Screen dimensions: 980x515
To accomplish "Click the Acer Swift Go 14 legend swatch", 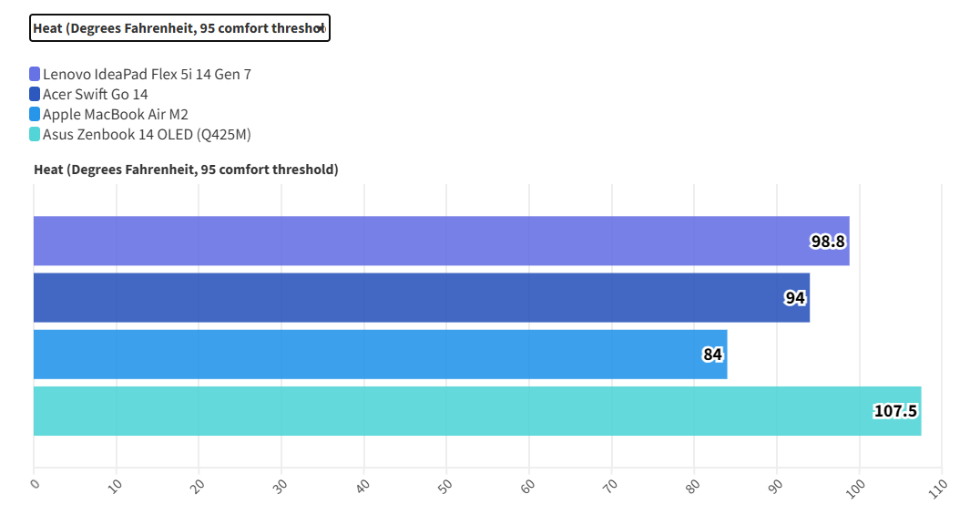I will [35, 94].
